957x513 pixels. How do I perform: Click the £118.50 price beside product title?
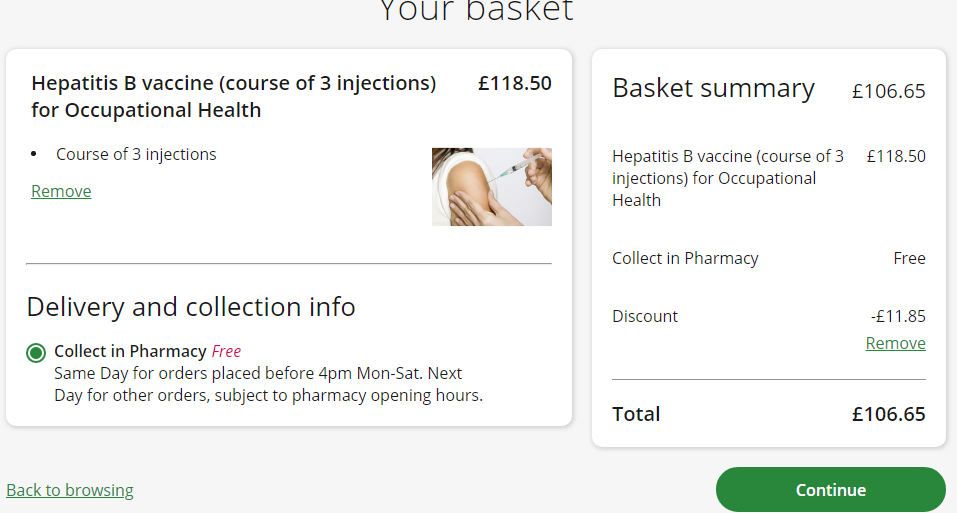(x=514, y=84)
